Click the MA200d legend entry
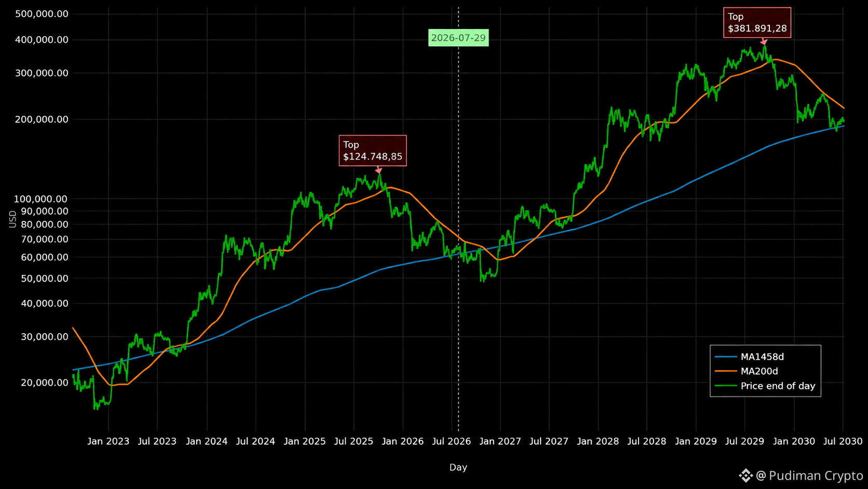Viewport: 868px width, 489px height. [x=746, y=371]
